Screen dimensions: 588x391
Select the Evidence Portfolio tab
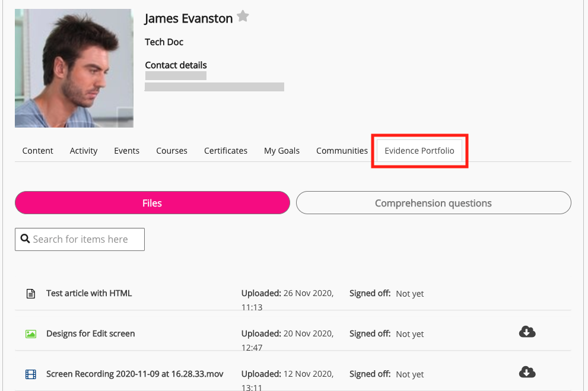click(419, 151)
